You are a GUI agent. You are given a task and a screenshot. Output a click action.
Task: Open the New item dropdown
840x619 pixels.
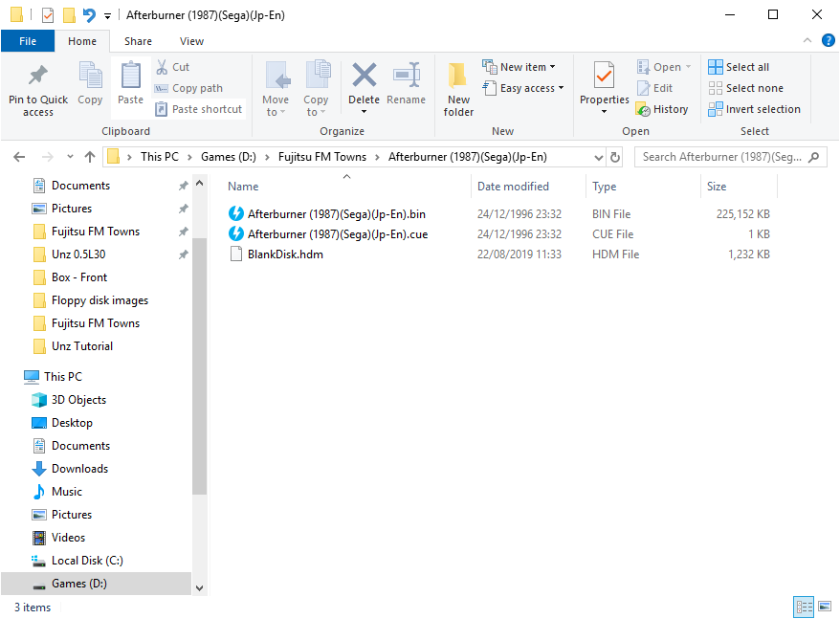click(519, 67)
